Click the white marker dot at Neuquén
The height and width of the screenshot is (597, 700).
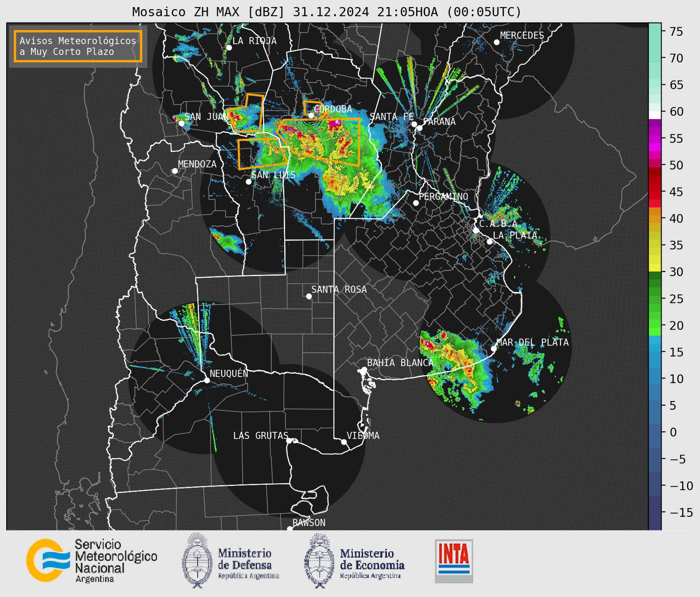[207, 380]
